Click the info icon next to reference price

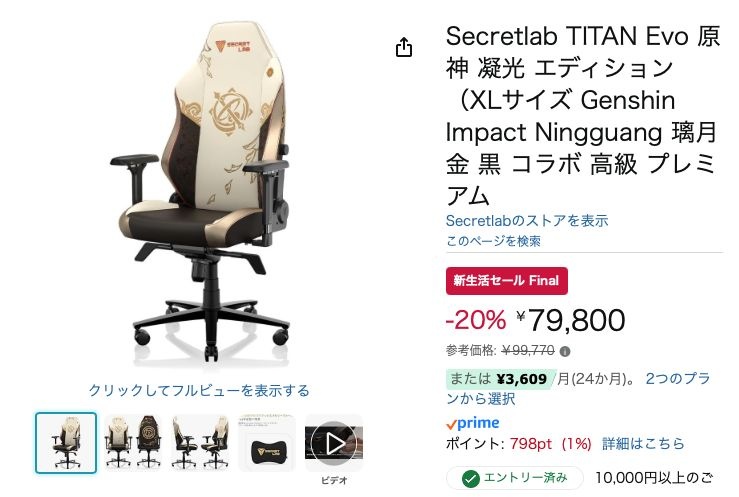point(565,351)
